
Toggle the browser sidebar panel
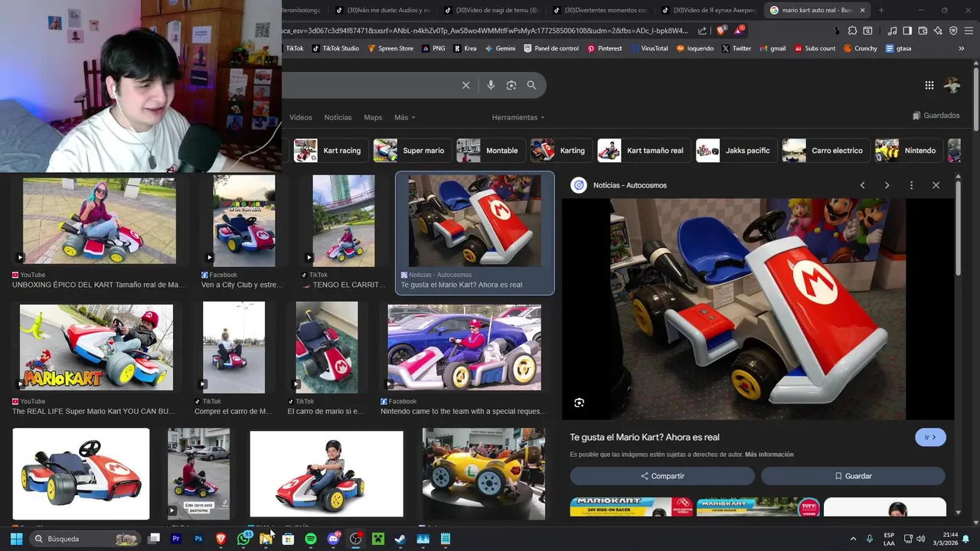[907, 31]
